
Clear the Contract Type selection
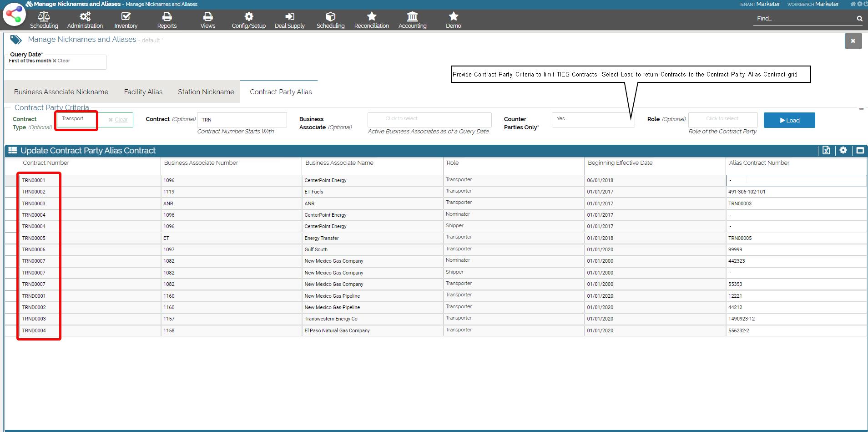tap(118, 120)
